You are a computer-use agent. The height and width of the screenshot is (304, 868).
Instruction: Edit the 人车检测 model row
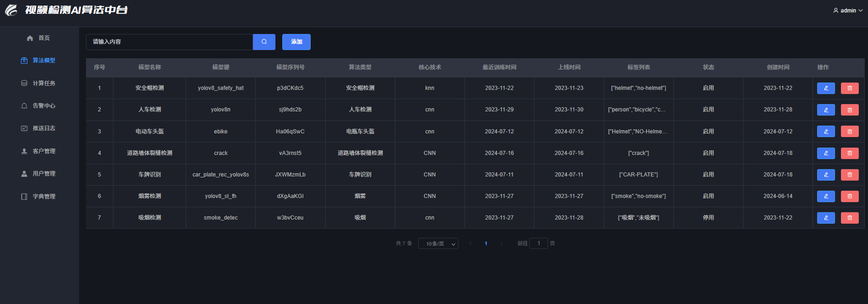pyautogui.click(x=826, y=110)
